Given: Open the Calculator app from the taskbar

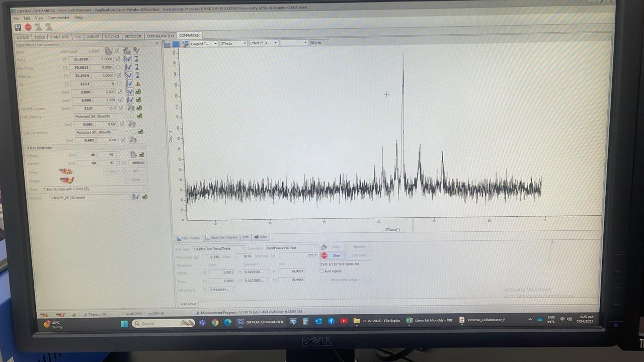Looking at the screenshot, I should (x=305, y=321).
